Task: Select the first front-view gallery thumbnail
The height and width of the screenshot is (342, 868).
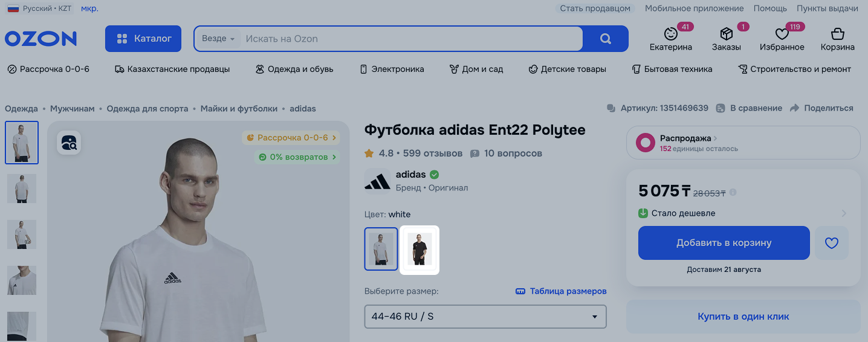Action: pyautogui.click(x=22, y=143)
